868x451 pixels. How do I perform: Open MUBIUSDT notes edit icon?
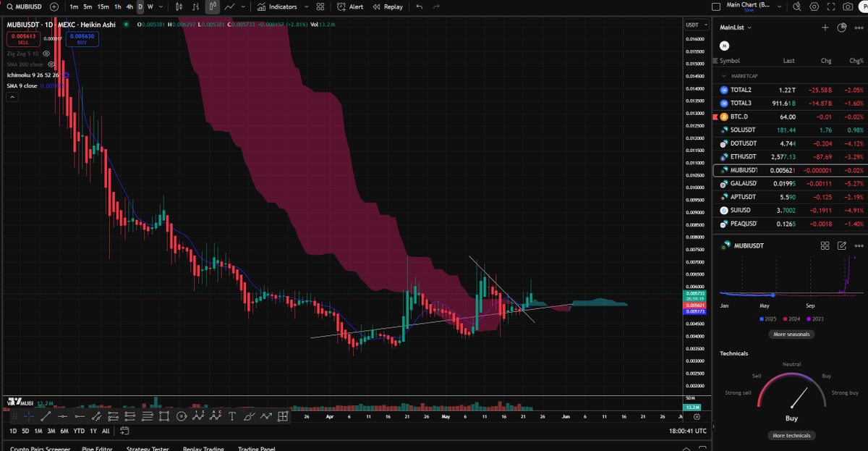click(842, 245)
